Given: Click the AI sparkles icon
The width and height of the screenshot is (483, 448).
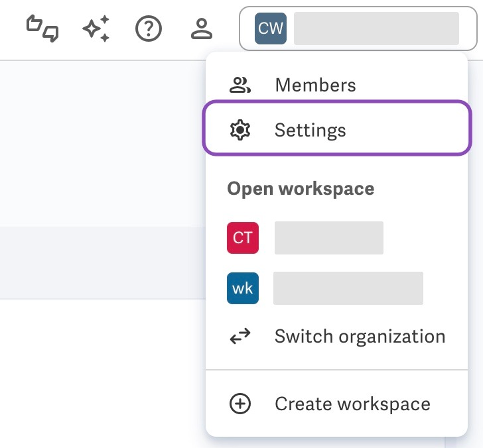Looking at the screenshot, I should point(96,28).
